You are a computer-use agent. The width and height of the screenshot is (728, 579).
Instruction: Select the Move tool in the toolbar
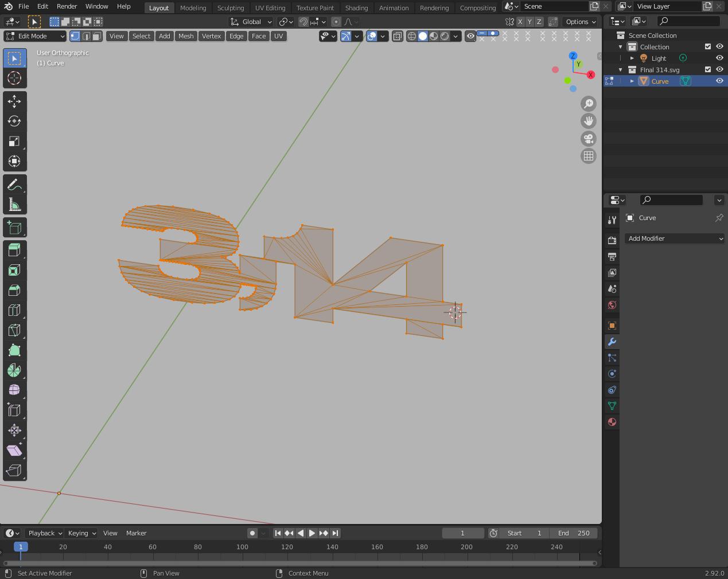click(14, 101)
